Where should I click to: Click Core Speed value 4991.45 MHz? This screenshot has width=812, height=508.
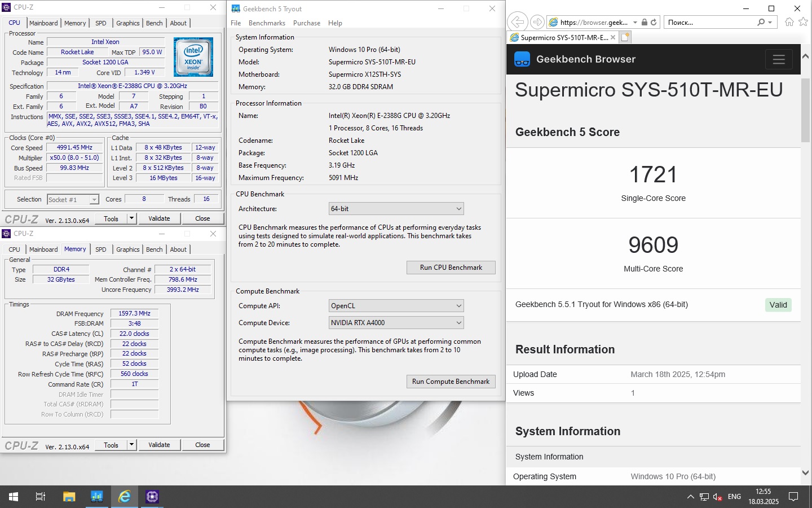pos(74,148)
